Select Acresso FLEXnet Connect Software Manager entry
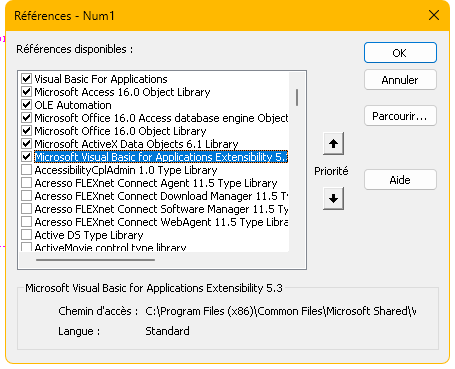This screenshot has height=369, width=455. (161, 209)
